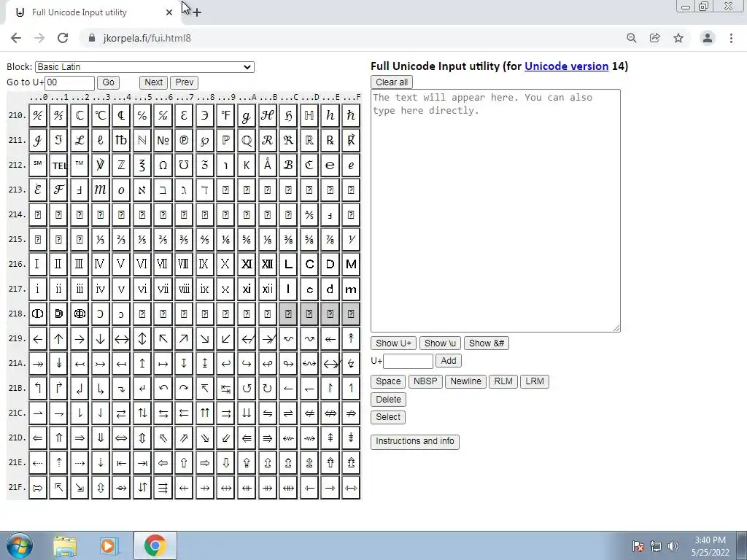
Task: Insert an NBSP character
Action: coord(425,381)
